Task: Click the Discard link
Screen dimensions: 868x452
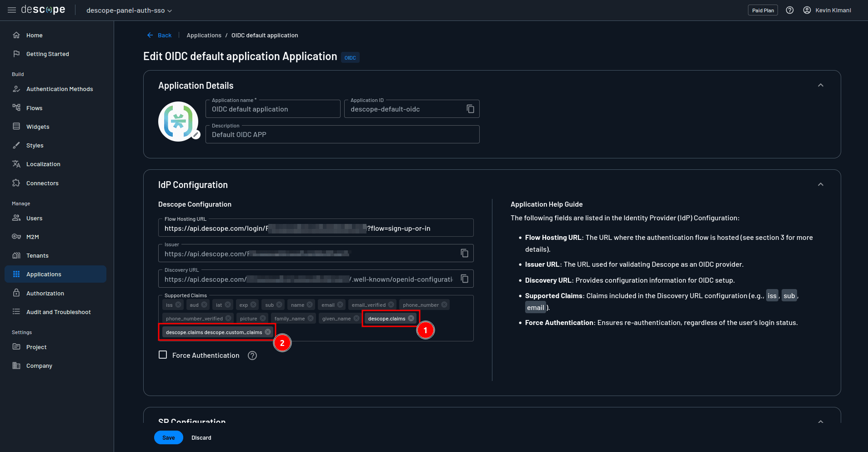Action: click(201, 437)
